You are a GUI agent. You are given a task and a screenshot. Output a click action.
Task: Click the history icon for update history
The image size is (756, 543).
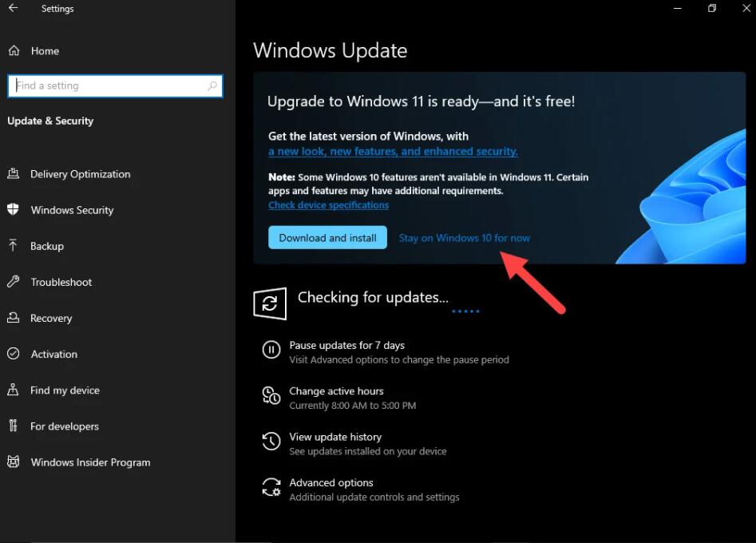click(271, 442)
